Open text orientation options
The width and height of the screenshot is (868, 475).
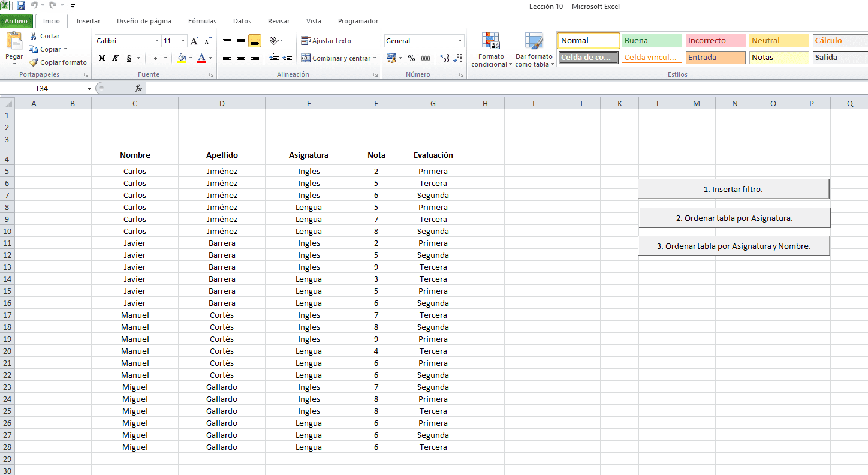pos(276,41)
